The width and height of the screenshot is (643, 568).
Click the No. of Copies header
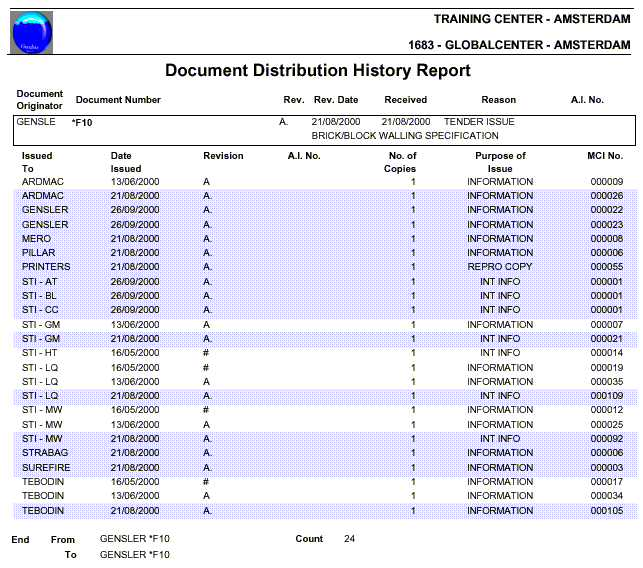point(402,162)
